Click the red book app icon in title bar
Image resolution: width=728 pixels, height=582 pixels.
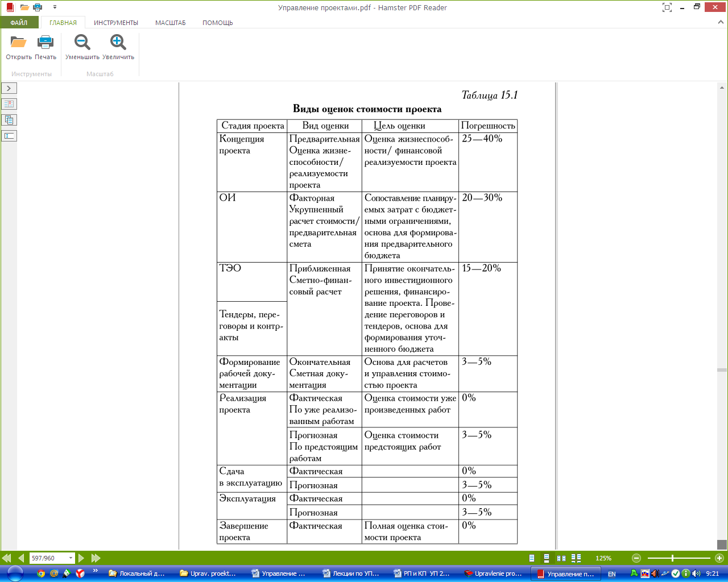(10, 7)
